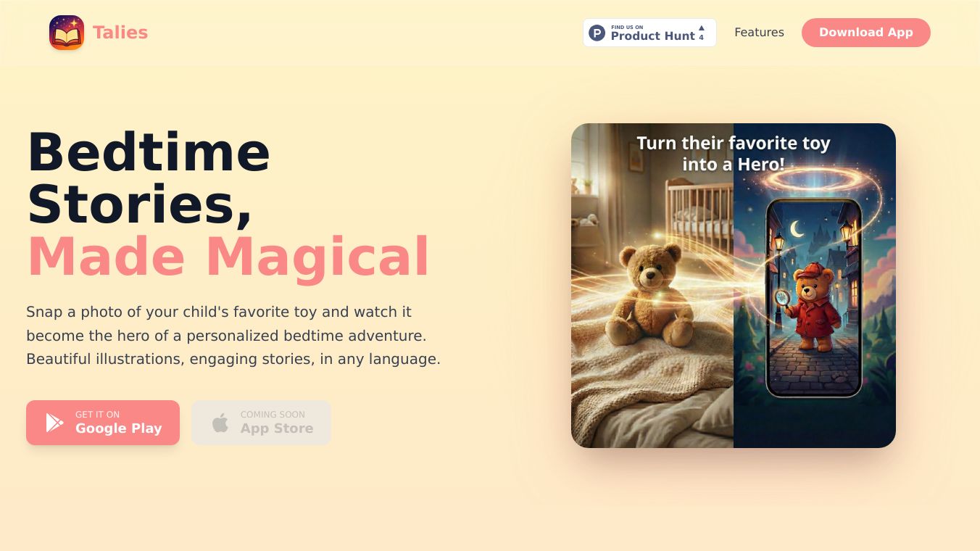Viewport: 980px width, 551px height.
Task: Click the crescent moon in phone illustration
Action: click(798, 229)
